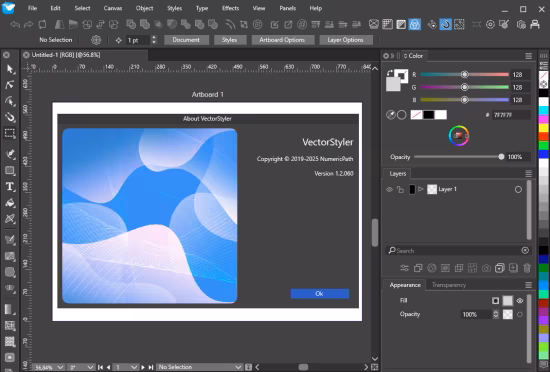Switch to the Transparency tab

[449, 285]
